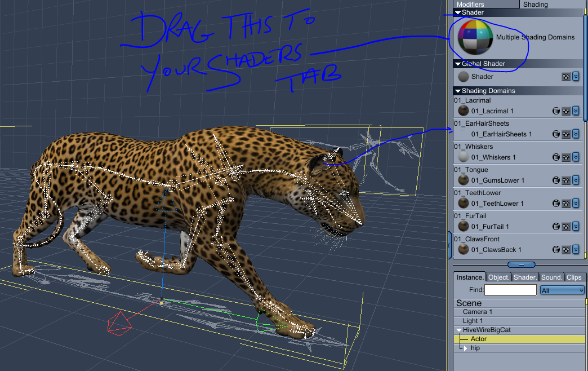This screenshot has height=371, width=588.
Task: Select Camera 1 in the scene list
Action: pos(478,312)
